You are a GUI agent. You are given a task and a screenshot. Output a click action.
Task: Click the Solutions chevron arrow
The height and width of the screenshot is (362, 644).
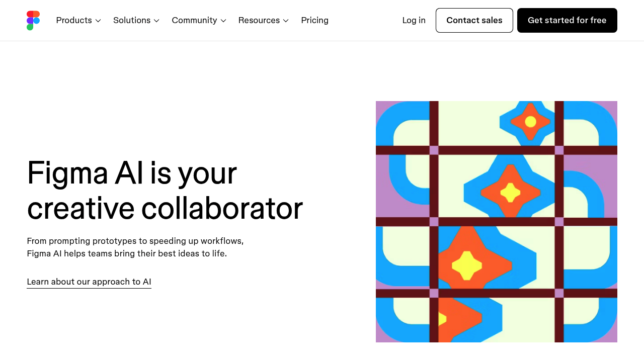click(156, 21)
